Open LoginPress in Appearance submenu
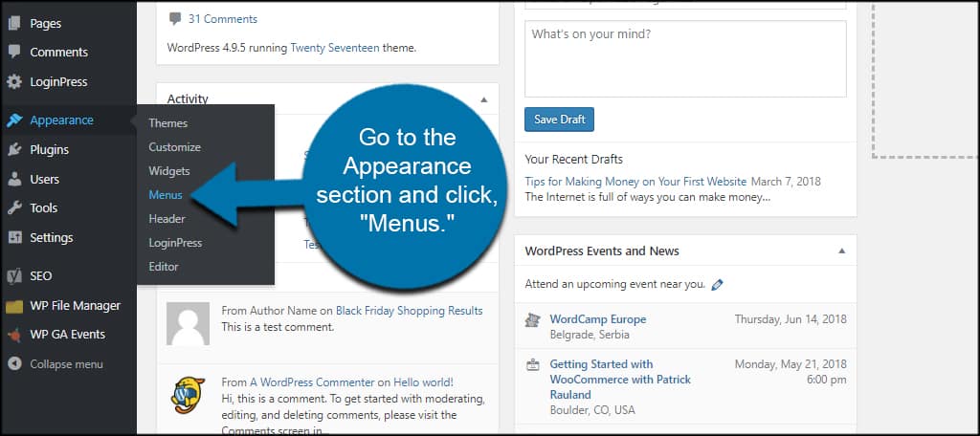The width and height of the screenshot is (980, 436). 175,242
